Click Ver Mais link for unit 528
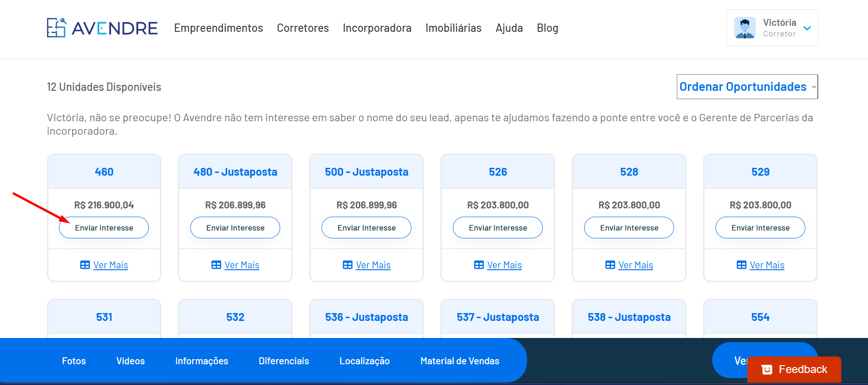Image resolution: width=868 pixels, height=385 pixels. click(x=636, y=265)
